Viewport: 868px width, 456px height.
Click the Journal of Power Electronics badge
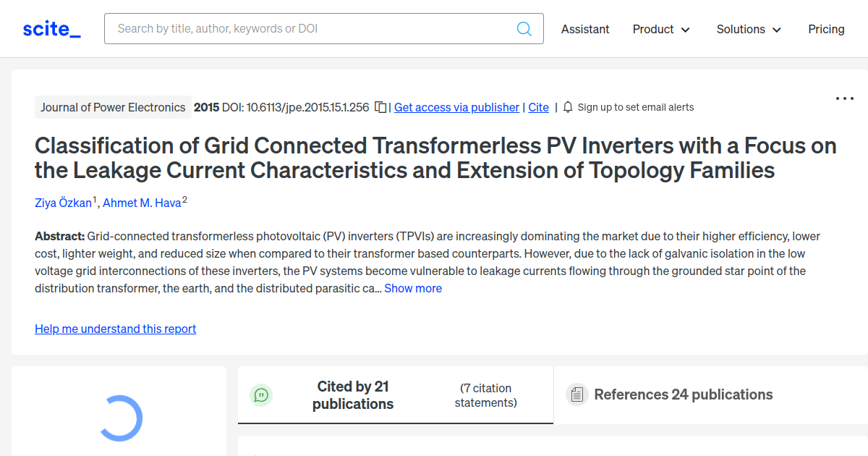[113, 106]
